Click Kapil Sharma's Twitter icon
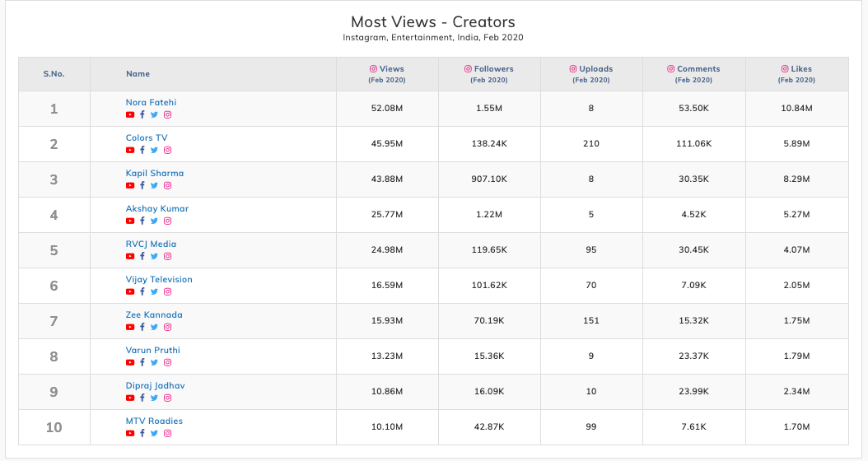 (x=154, y=186)
